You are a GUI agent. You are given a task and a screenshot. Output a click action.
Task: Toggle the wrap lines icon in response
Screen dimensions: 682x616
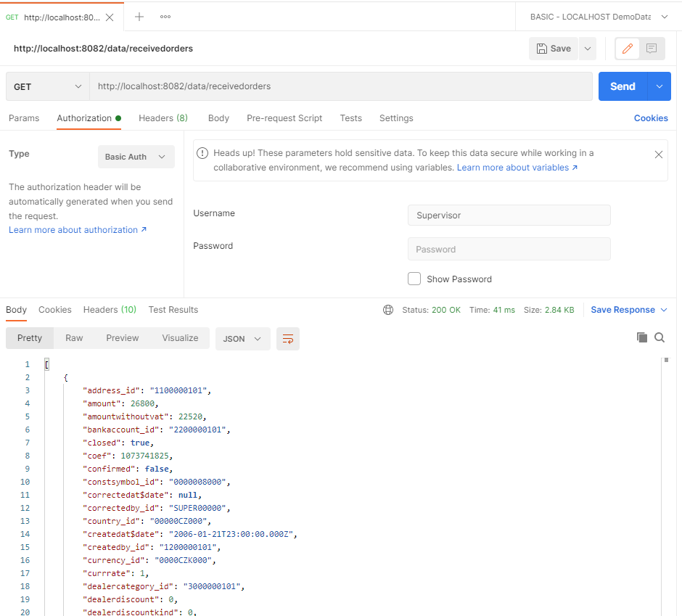[288, 339]
